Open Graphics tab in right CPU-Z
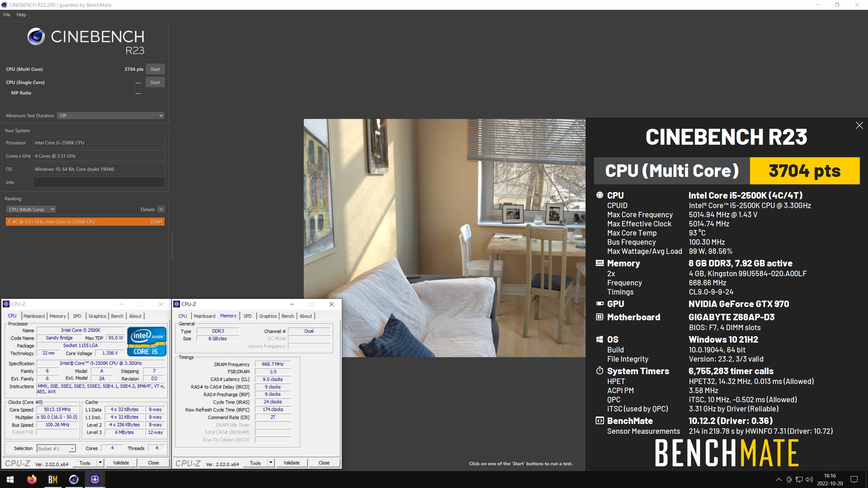This screenshot has height=488, width=868. click(x=268, y=316)
